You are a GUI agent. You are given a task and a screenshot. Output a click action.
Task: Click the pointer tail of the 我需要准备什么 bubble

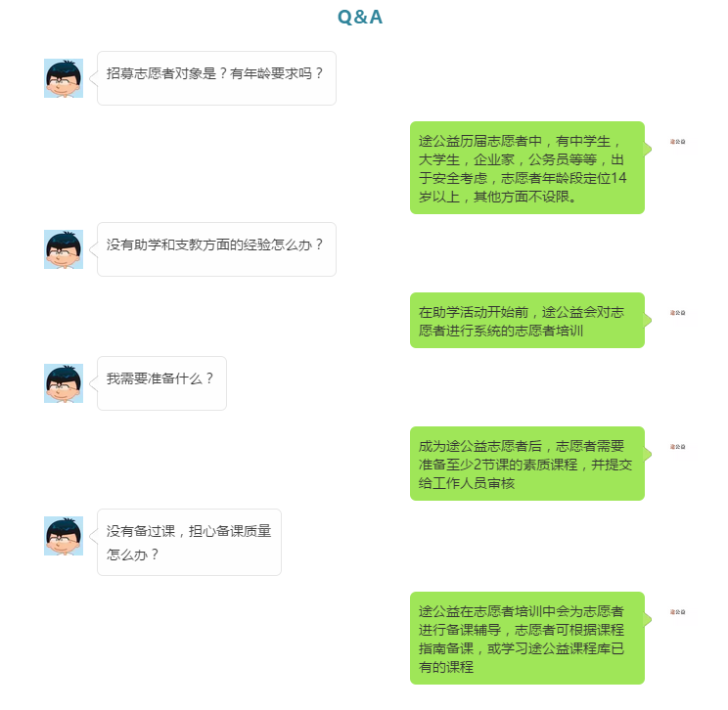pos(93,383)
